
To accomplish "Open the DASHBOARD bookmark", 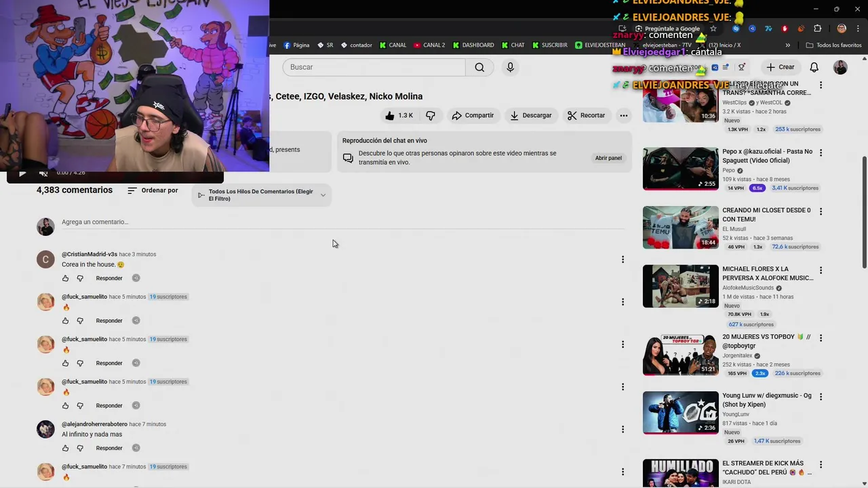I will pos(473,45).
